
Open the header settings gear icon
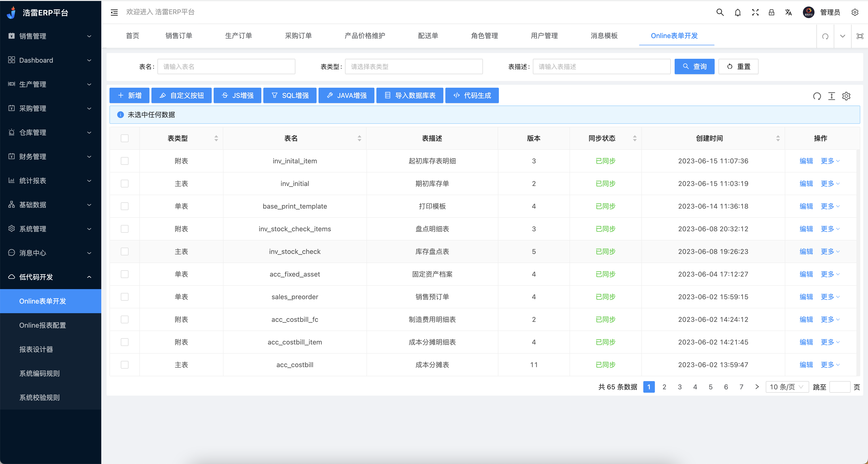coord(855,13)
